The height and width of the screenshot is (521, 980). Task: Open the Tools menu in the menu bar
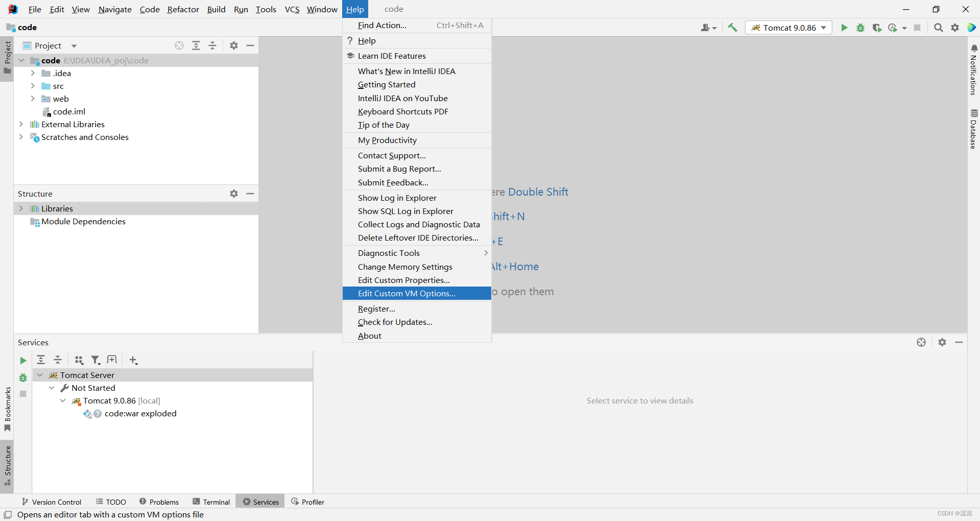(x=266, y=9)
